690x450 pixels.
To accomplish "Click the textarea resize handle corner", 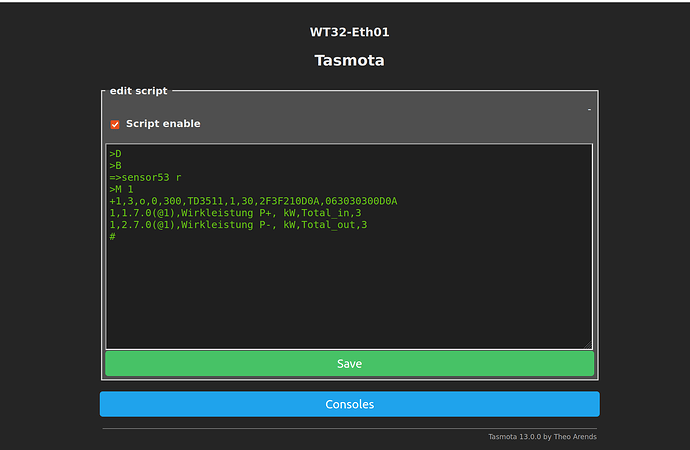I will click(x=588, y=345).
